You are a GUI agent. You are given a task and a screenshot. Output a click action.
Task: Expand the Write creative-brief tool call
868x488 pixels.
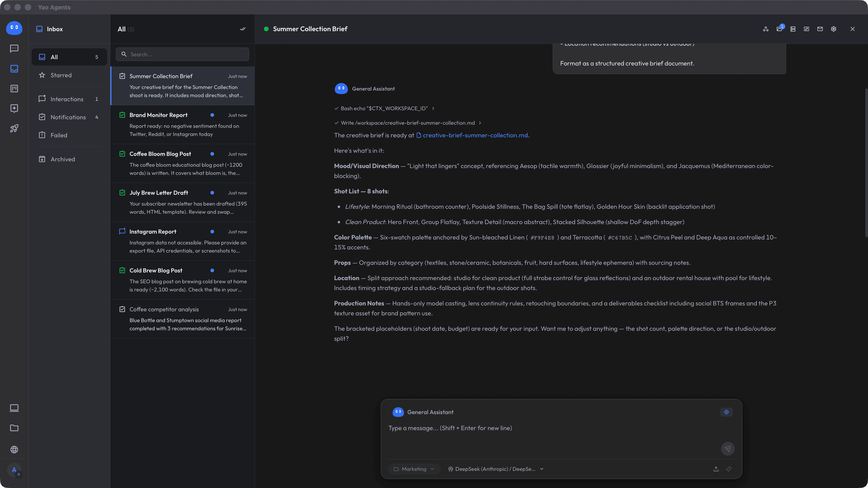408,123
